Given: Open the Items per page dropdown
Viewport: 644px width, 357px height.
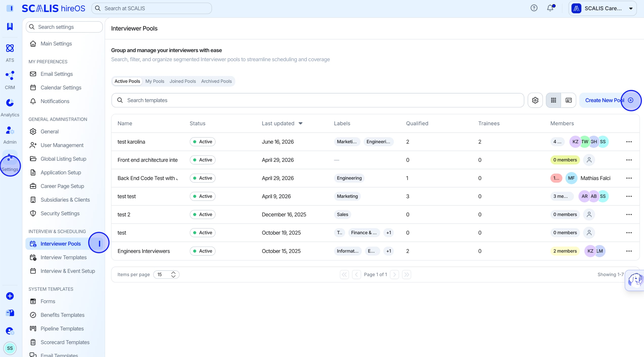Looking at the screenshot, I should 166,275.
